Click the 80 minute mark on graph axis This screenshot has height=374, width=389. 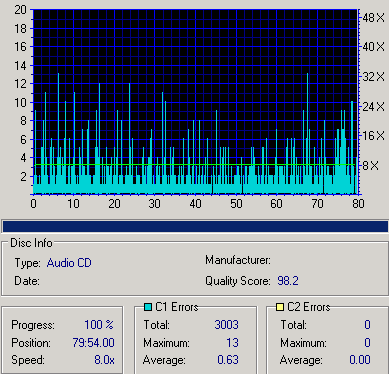(358, 203)
